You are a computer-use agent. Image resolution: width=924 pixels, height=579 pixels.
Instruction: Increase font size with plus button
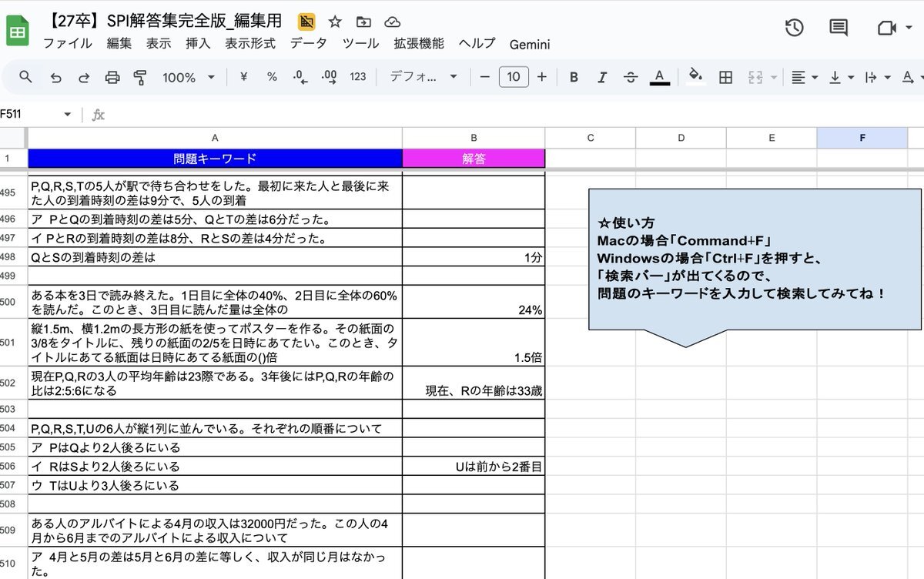[x=542, y=77]
